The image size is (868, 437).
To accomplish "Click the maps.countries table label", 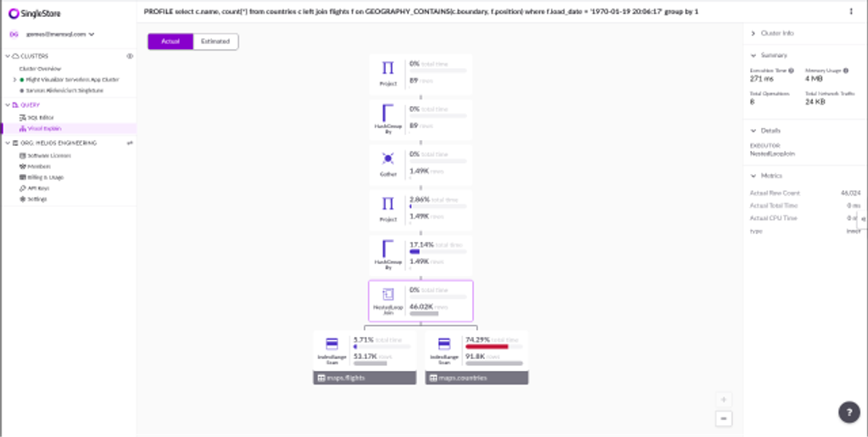I will [x=476, y=378].
